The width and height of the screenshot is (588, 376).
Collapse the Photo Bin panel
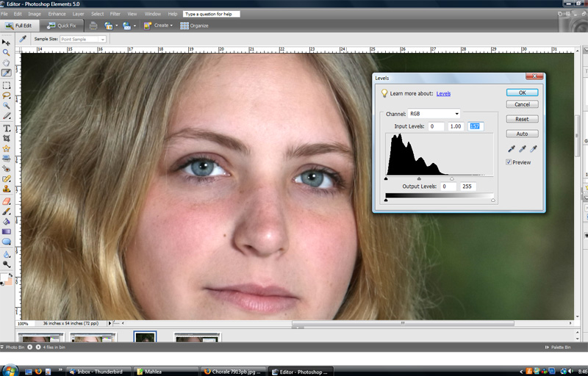point(2,347)
